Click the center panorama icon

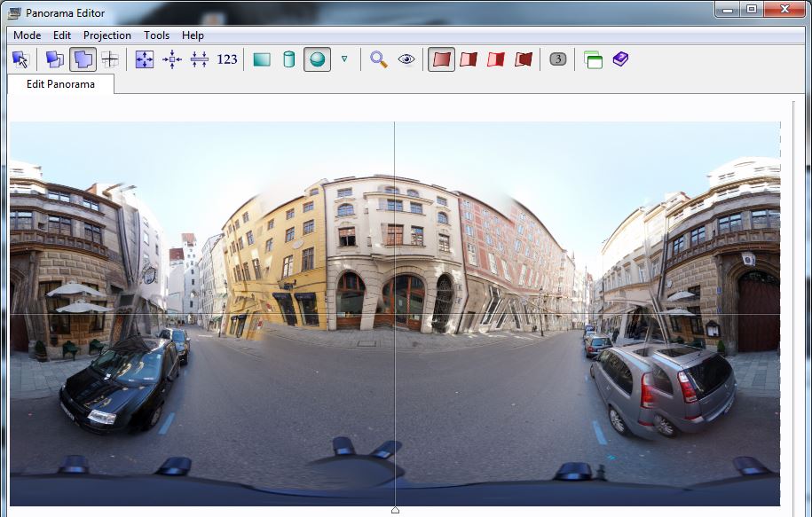pos(172,59)
